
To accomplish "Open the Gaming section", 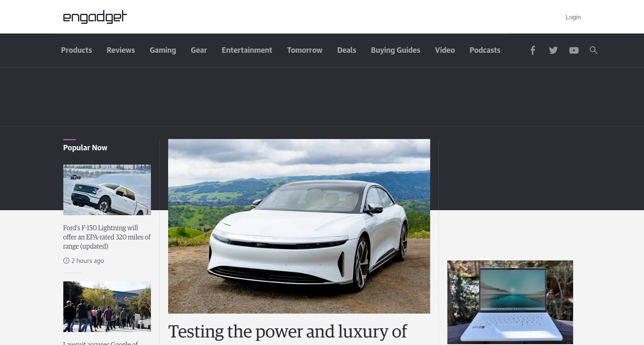I will pyautogui.click(x=163, y=50).
